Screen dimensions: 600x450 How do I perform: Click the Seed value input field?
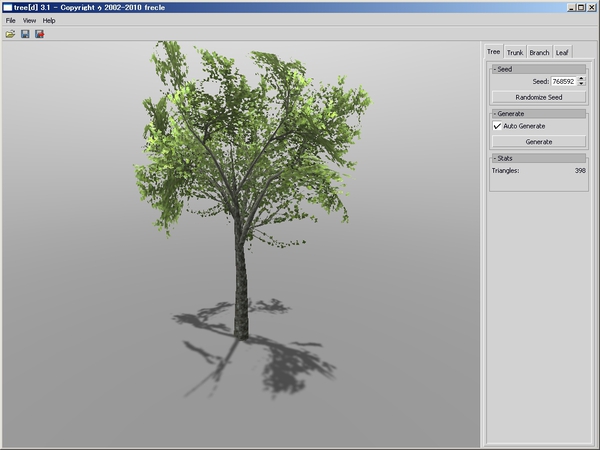(x=564, y=82)
